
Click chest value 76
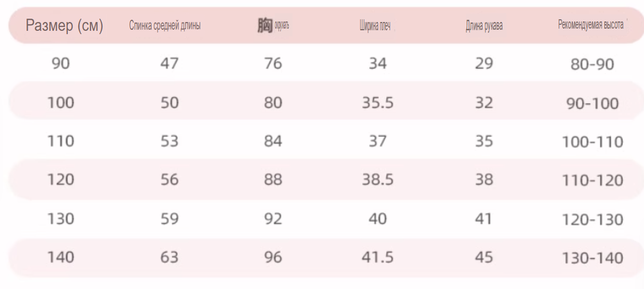tap(273, 63)
